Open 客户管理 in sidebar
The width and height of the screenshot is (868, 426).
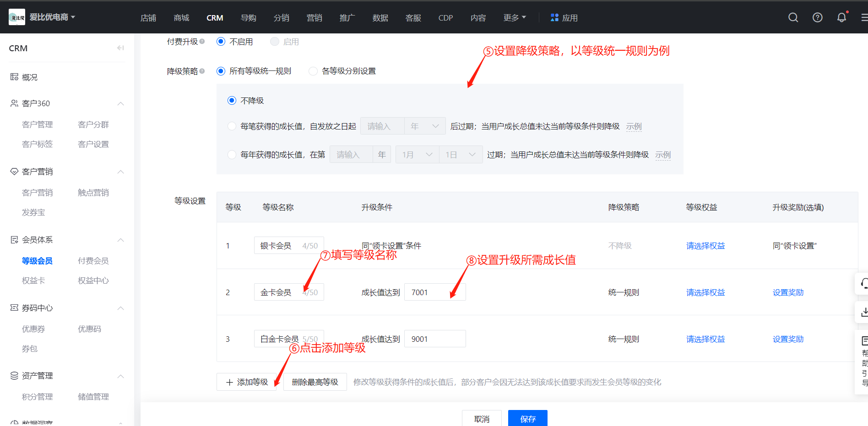coord(37,124)
